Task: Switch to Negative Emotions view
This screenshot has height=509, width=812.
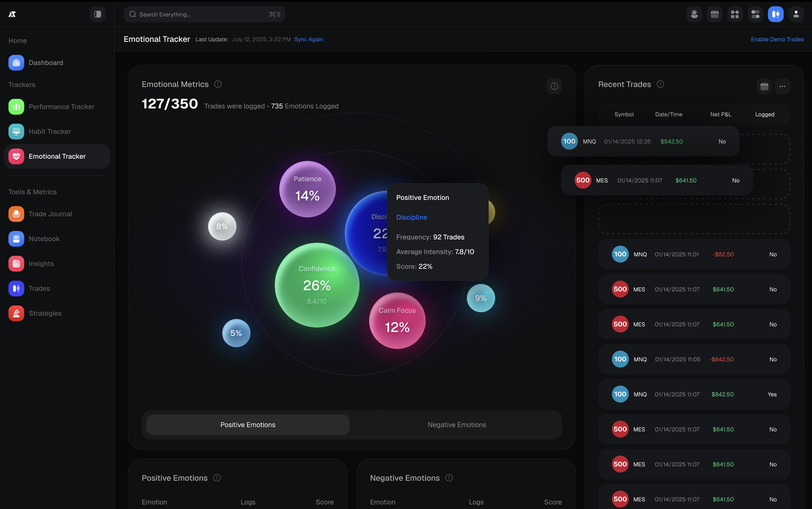Action: [456, 425]
